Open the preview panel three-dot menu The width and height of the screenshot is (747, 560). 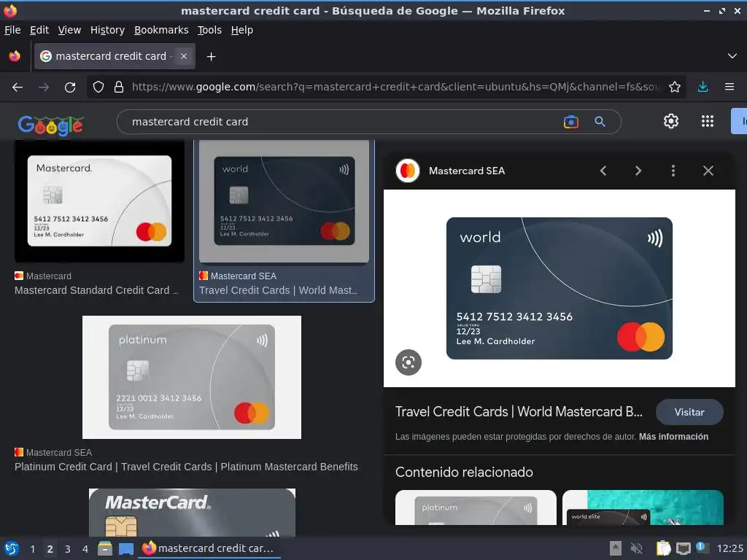pos(673,171)
